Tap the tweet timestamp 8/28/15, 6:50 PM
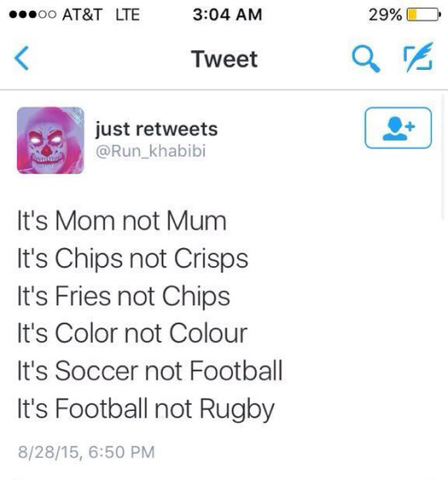The height and width of the screenshot is (480, 448). (x=86, y=452)
